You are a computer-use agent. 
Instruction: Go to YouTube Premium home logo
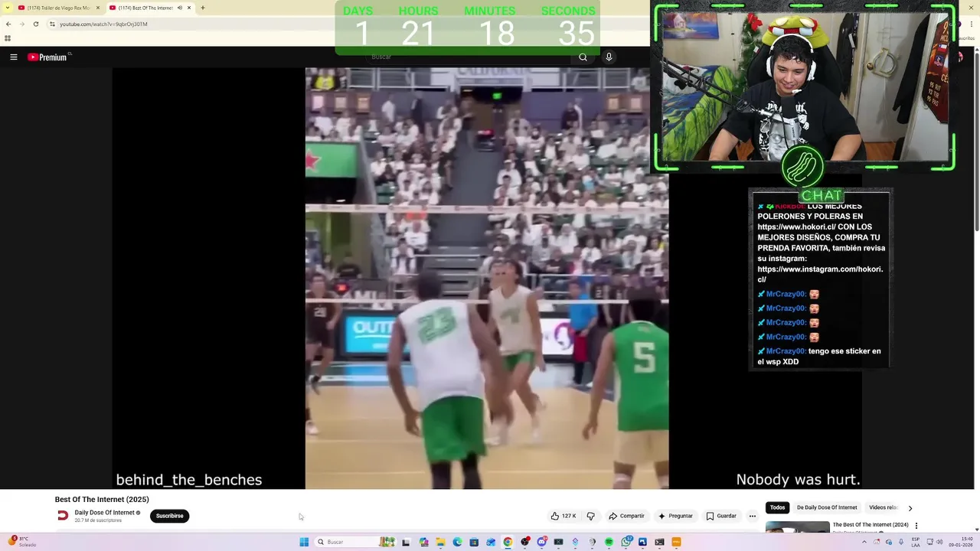47,57
